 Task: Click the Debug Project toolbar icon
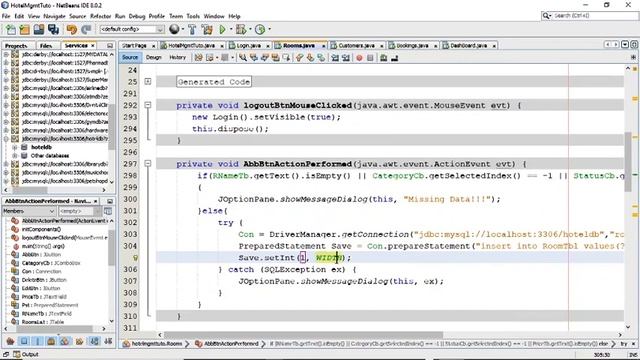coord(241,29)
